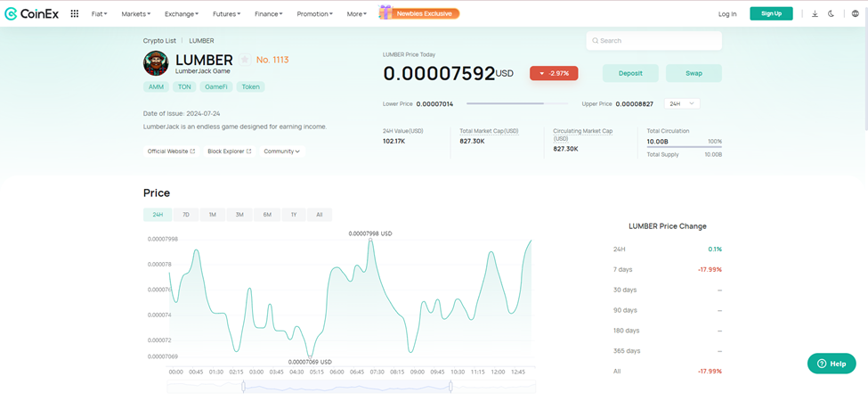Screen dimensions: 868x401
Task: Switch chart to 1M
Action: [213, 215]
